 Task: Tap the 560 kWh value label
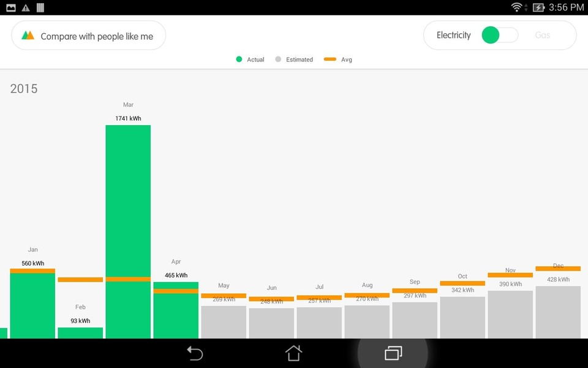coord(32,263)
